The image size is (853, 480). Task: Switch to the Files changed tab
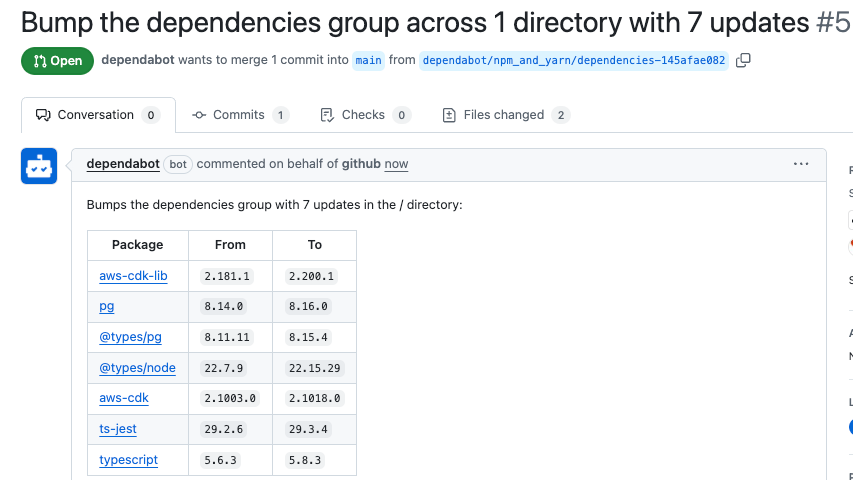tap(506, 115)
